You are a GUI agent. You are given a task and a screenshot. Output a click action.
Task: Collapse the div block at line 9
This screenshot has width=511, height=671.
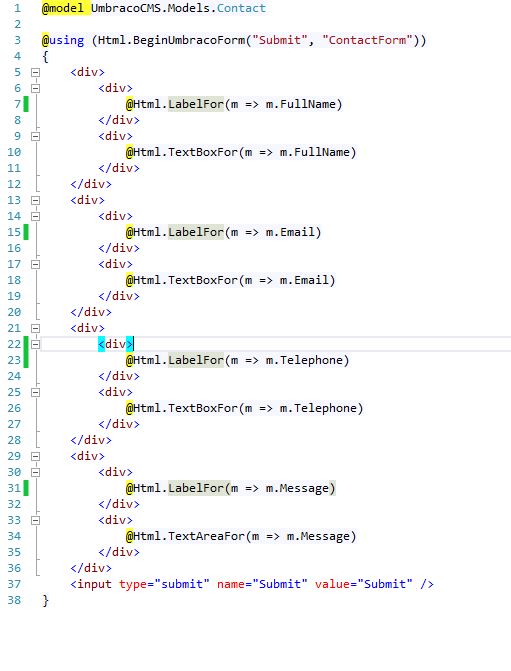pos(36,137)
